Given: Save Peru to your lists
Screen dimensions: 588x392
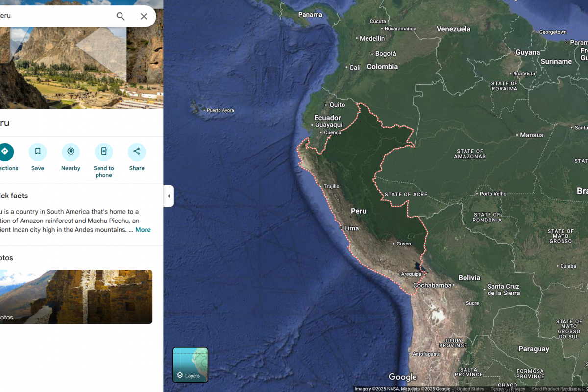Looking at the screenshot, I should [x=38, y=152].
